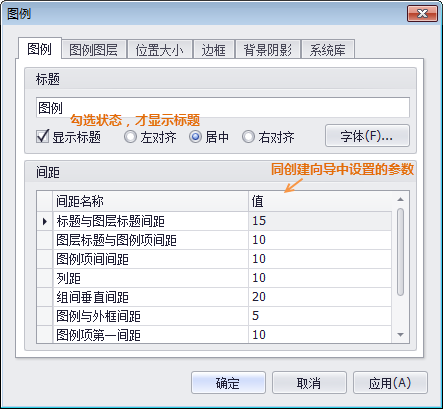Open the 背景阴影 tab
The image size is (443, 409).
pyautogui.click(x=268, y=50)
